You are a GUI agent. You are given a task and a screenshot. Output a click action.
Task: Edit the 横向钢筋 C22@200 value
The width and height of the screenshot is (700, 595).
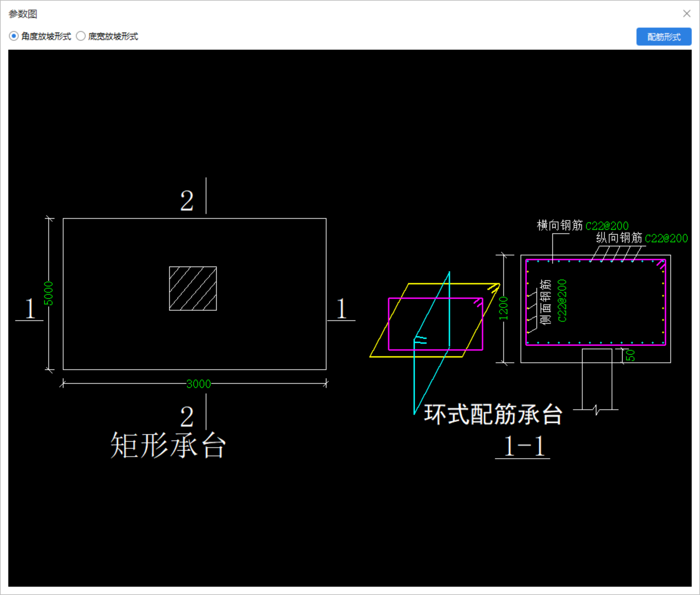tap(607, 226)
